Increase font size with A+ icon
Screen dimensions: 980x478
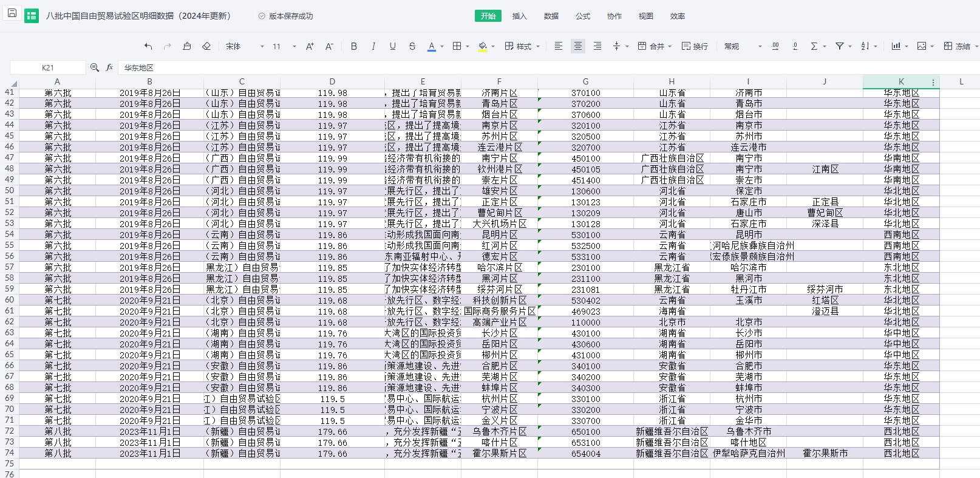pyautogui.click(x=310, y=46)
